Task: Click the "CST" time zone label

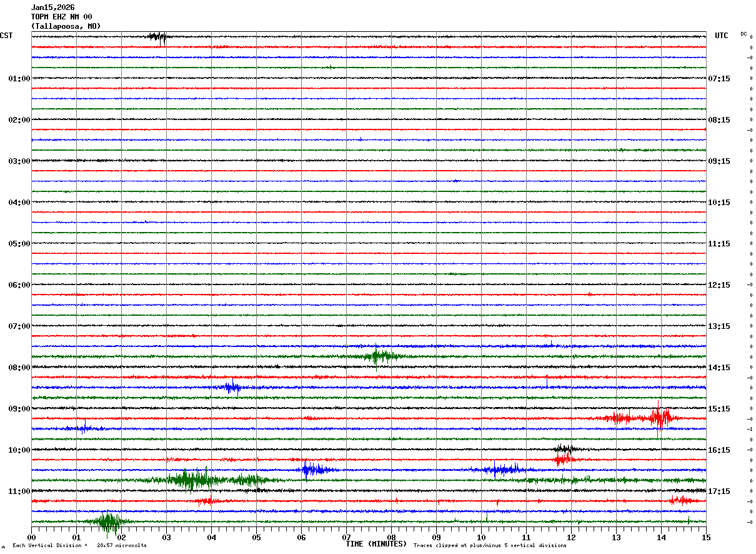Action: [6, 36]
